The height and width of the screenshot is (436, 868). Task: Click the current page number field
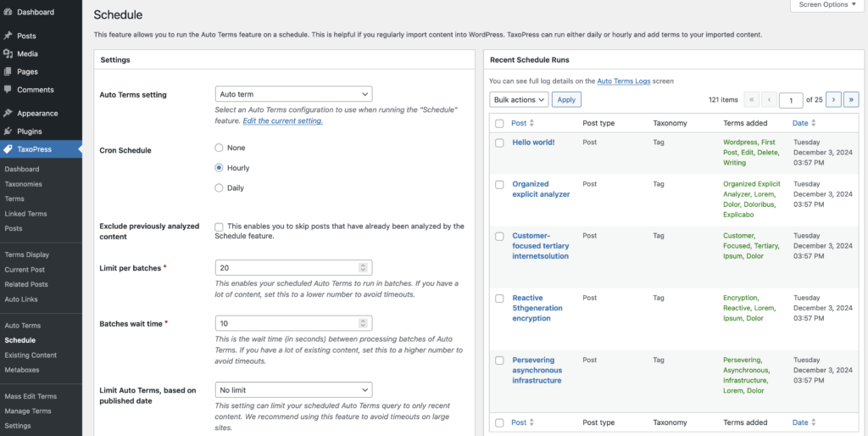click(791, 100)
